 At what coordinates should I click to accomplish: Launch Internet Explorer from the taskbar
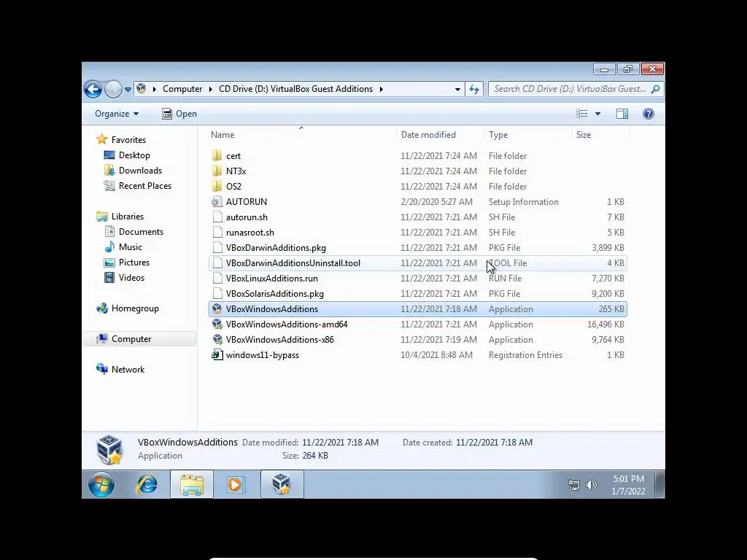point(147,485)
